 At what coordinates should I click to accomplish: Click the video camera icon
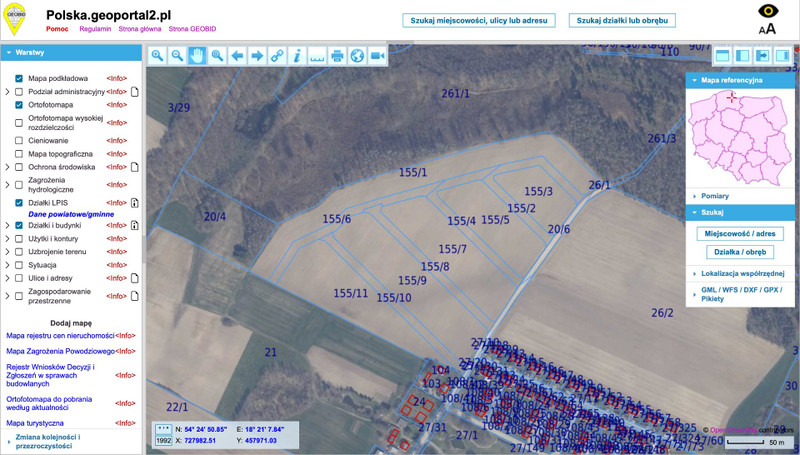click(x=377, y=56)
